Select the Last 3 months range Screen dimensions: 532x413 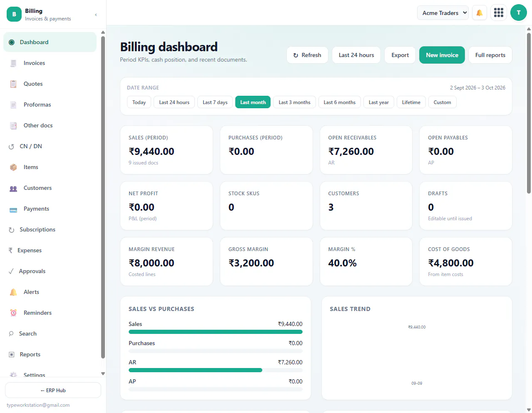click(295, 102)
